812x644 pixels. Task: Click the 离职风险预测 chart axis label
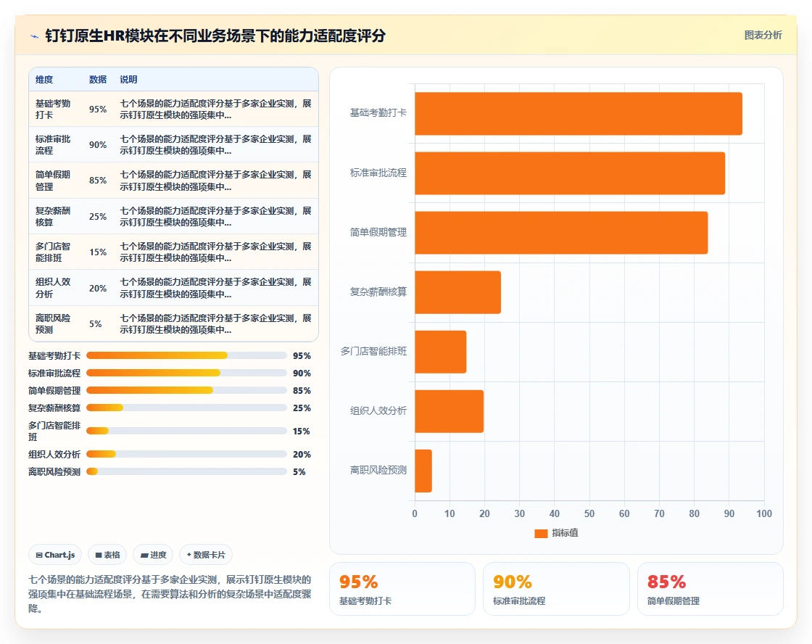tap(378, 471)
